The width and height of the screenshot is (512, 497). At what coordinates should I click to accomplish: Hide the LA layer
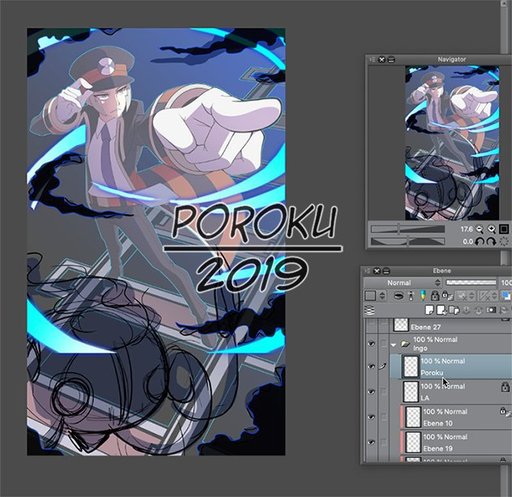(x=371, y=392)
